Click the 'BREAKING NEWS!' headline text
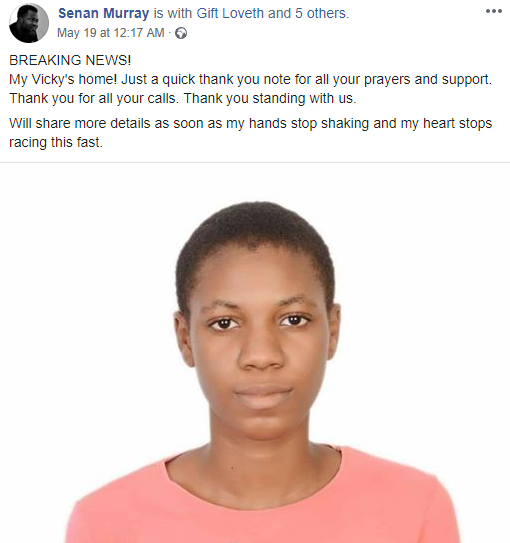 (x=70, y=60)
